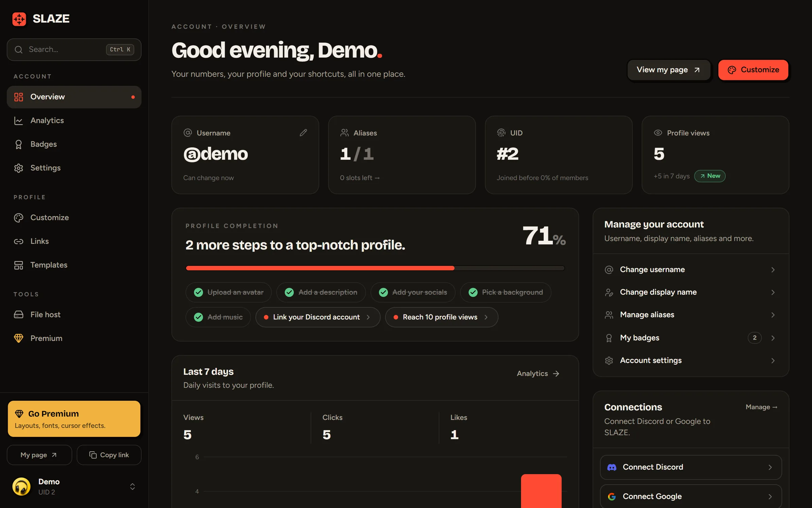812x508 pixels.
Task: Click the Demo user avatar
Action: 21,487
